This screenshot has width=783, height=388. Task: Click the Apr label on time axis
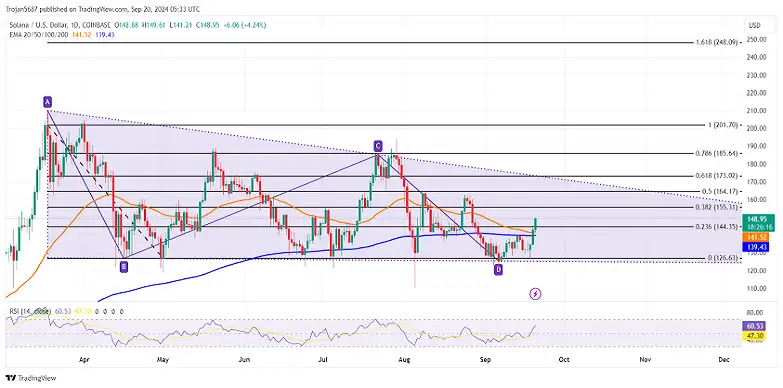click(85, 359)
